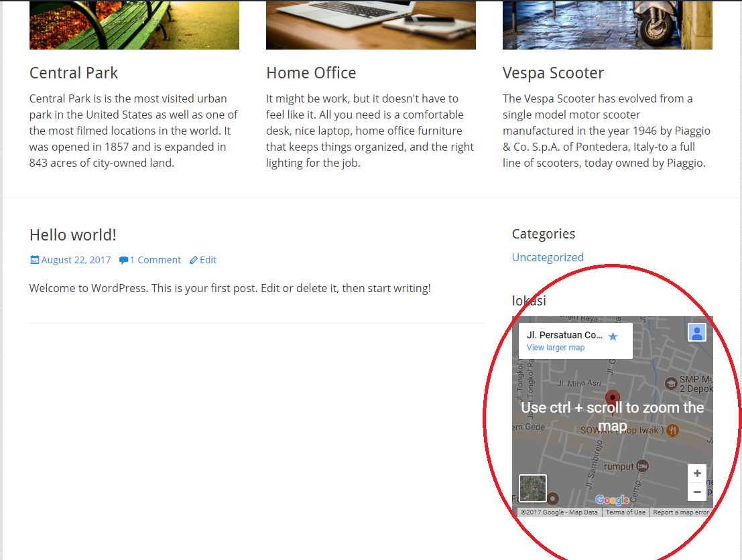Open the Vespa Scooter heading
Viewport: 742px width, 560px height.
click(x=553, y=73)
